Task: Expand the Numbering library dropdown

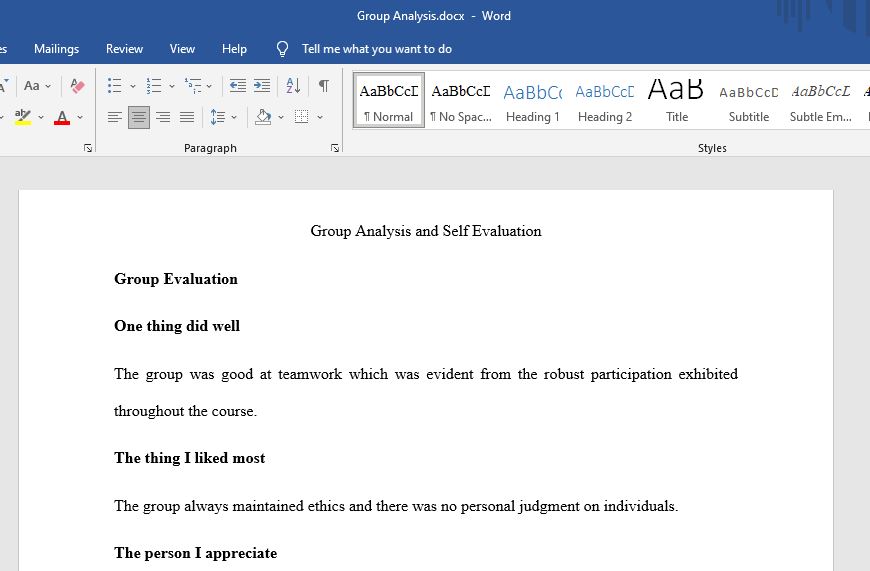Action: tap(172, 86)
